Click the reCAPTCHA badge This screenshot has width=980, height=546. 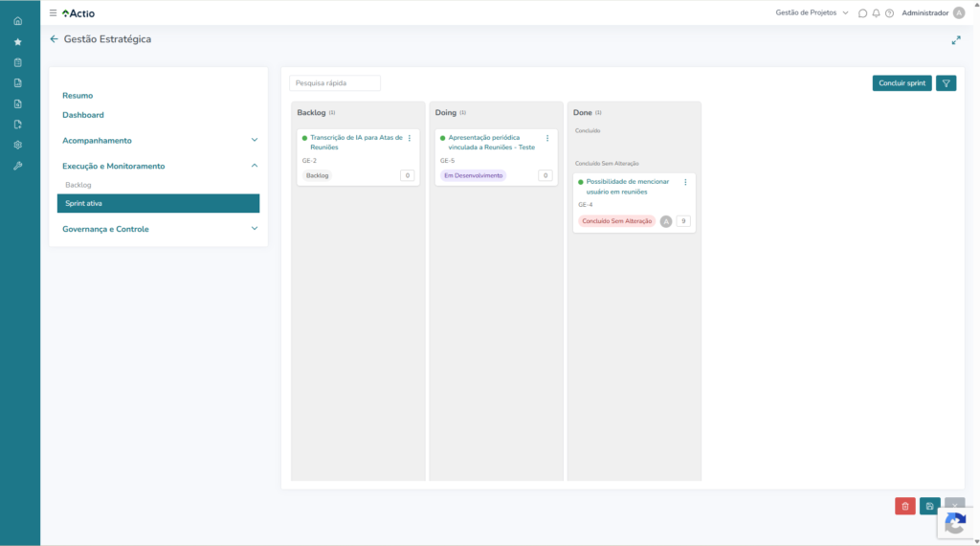pos(956,524)
